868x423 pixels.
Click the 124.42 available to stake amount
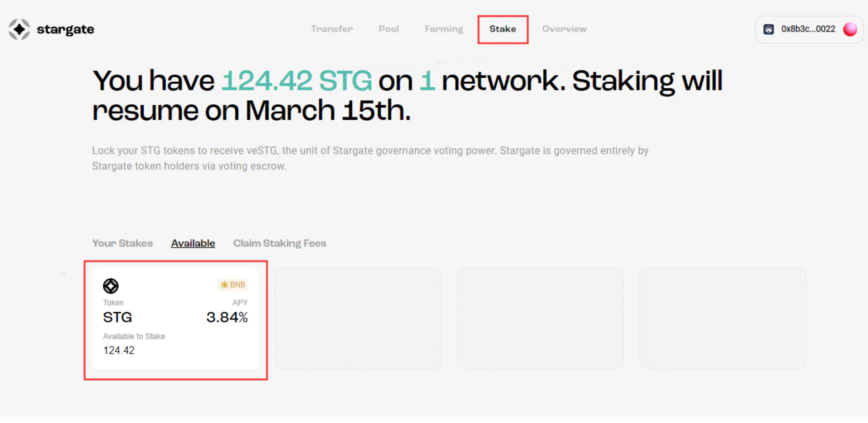coord(119,350)
